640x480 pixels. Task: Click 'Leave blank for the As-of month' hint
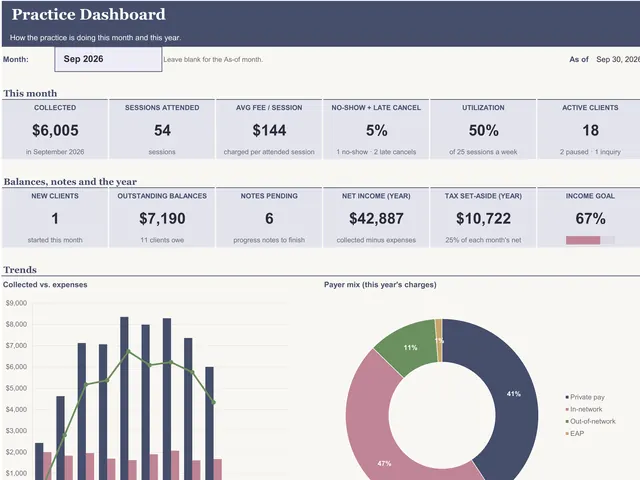pos(213,59)
